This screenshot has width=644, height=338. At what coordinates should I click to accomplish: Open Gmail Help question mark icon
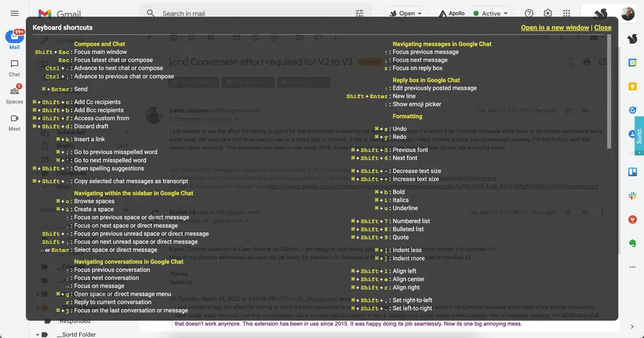tap(529, 13)
